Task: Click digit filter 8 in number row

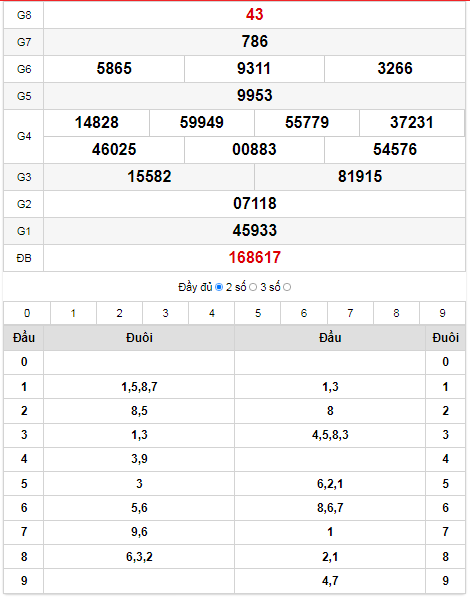Action: (396, 313)
